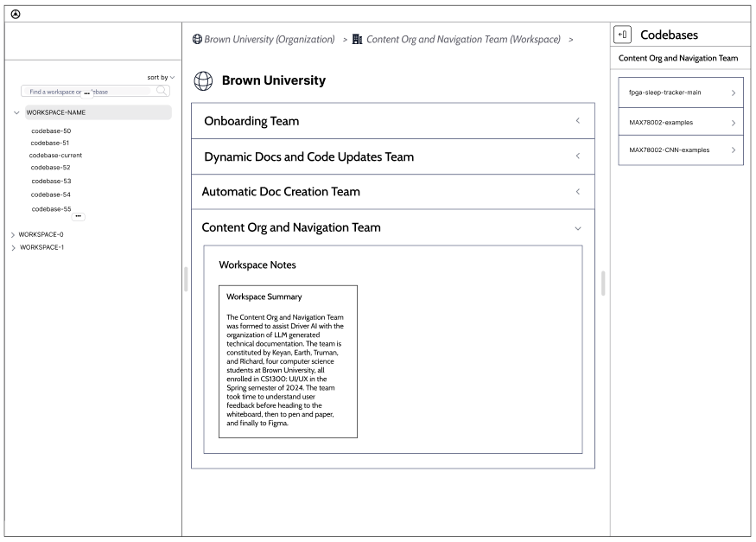This screenshot has width=756, height=542.
Task: Click the Onboarding Team heading
Action: click(251, 120)
